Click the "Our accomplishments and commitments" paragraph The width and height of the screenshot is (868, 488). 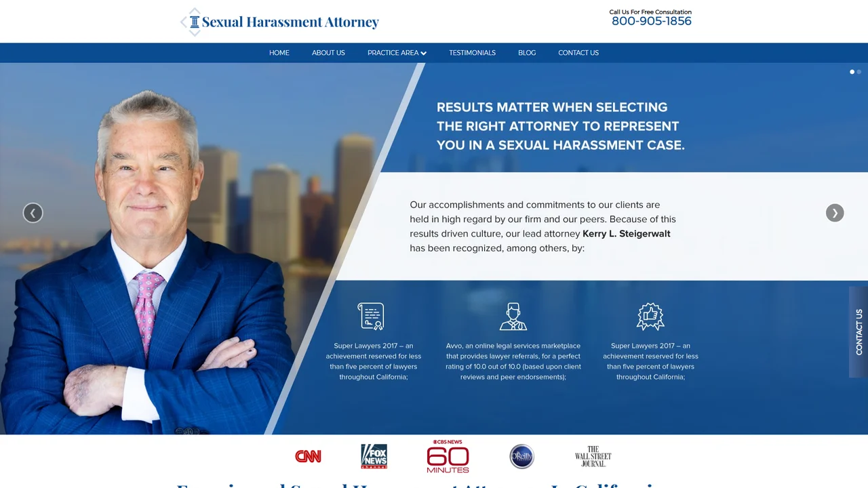542,226
